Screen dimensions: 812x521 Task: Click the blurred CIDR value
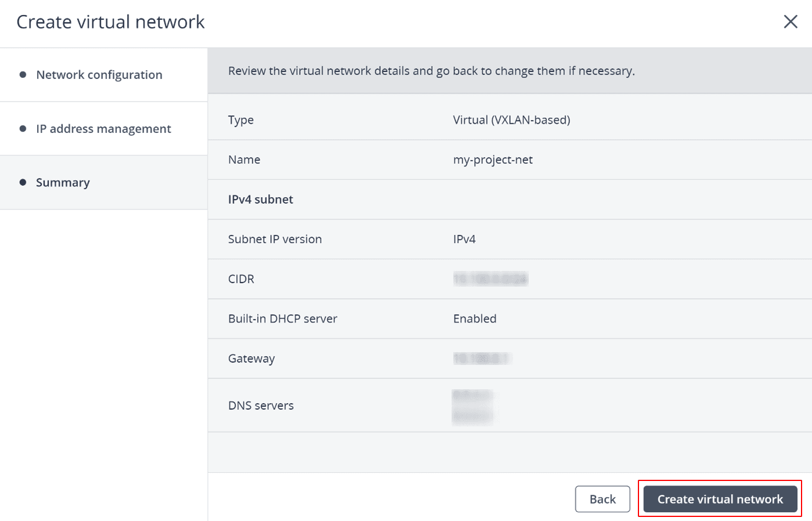[x=490, y=279]
